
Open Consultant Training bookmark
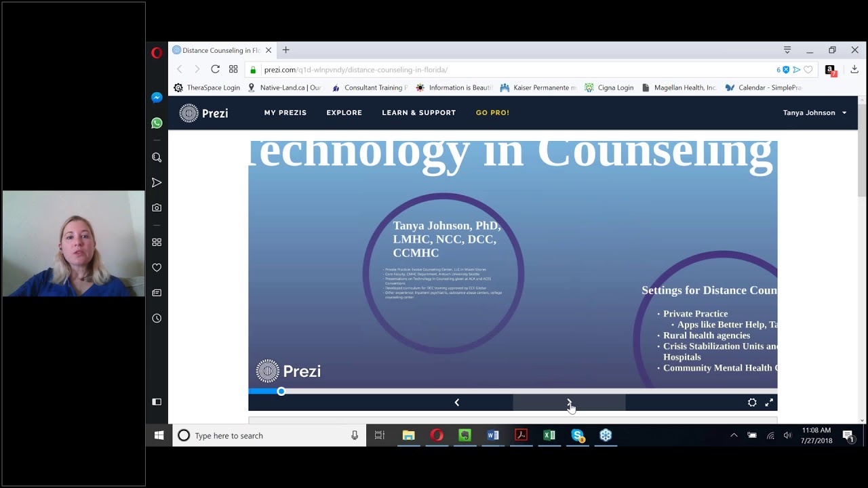(370, 87)
